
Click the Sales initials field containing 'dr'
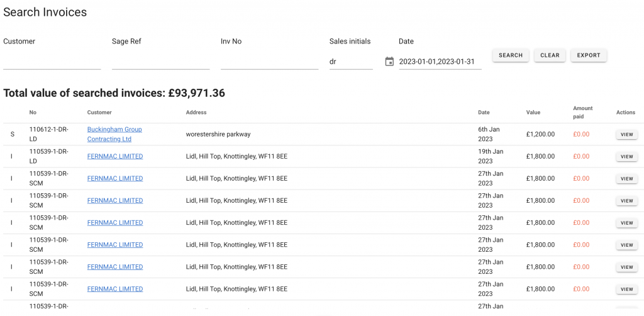350,62
